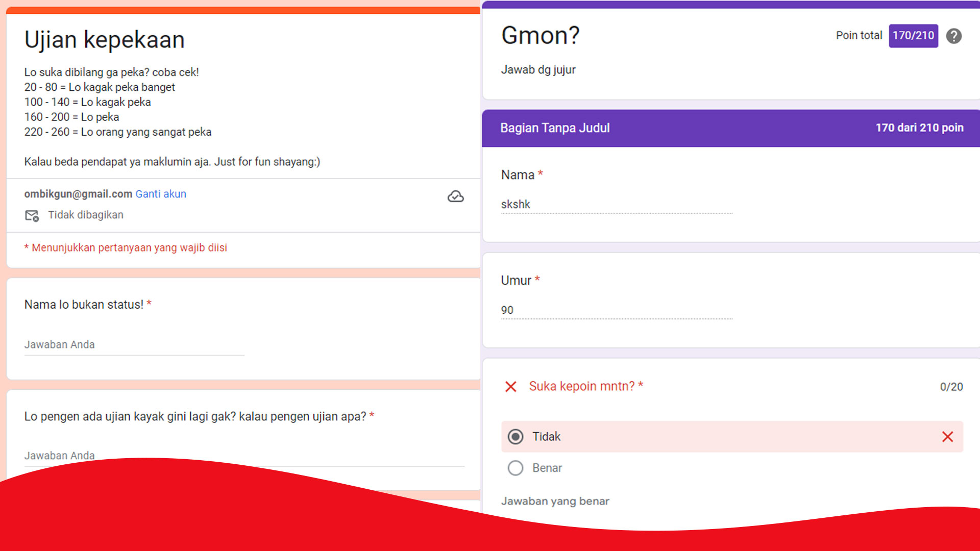Click the Tidak dibagikan label
Image resolution: width=980 pixels, height=551 pixels.
point(86,215)
